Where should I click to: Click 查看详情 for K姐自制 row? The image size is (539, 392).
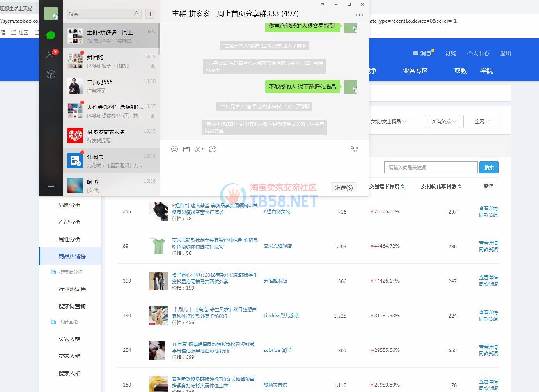(488, 208)
